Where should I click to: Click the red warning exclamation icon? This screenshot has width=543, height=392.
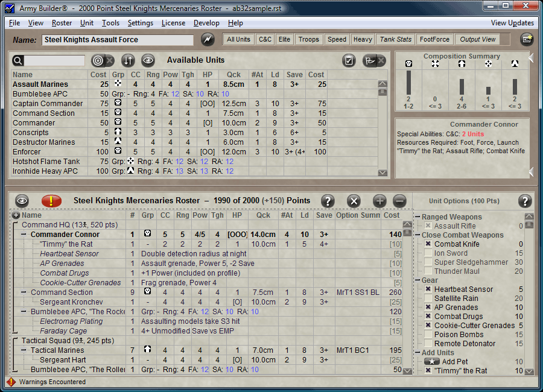[51, 200]
